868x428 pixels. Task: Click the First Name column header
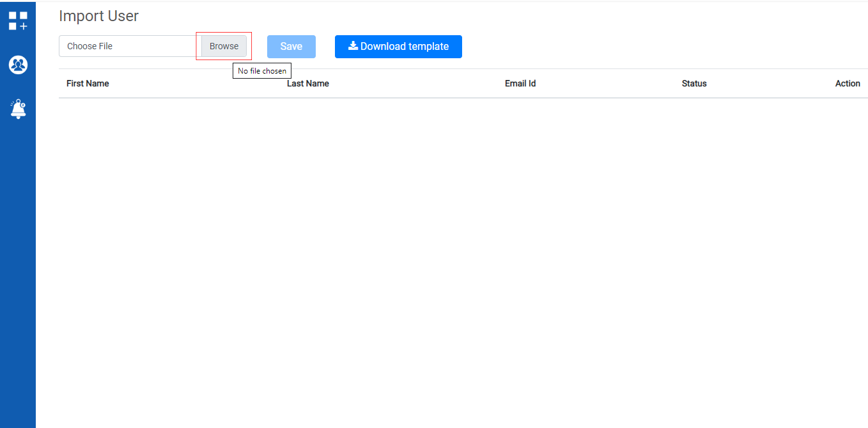(x=88, y=84)
